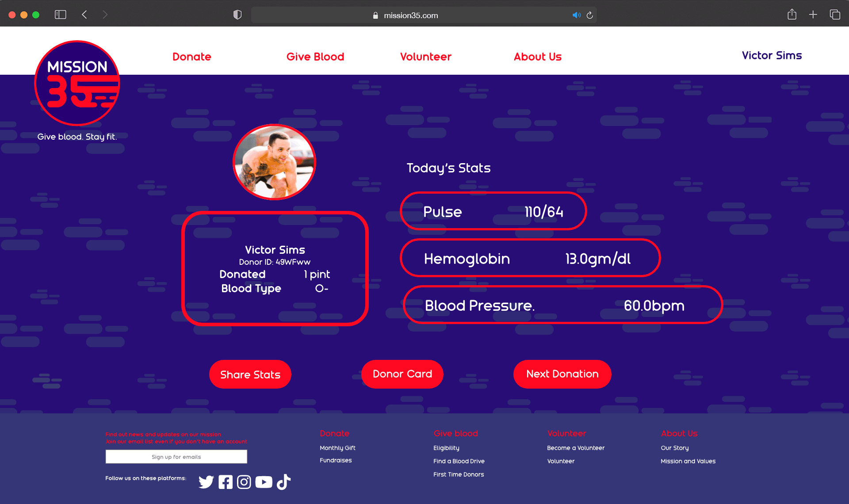Go forward with browser forward arrow

[105, 15]
